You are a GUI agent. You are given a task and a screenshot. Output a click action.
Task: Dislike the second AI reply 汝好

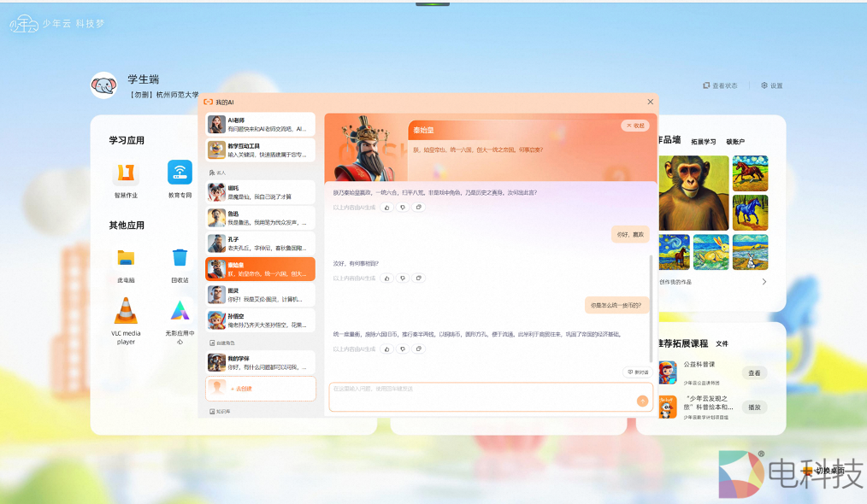coord(403,278)
